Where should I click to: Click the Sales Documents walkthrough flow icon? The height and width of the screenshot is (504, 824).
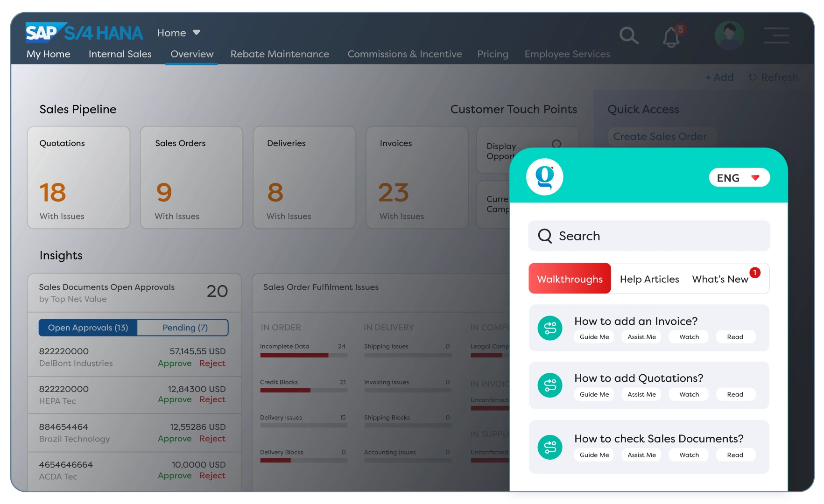[x=550, y=447]
